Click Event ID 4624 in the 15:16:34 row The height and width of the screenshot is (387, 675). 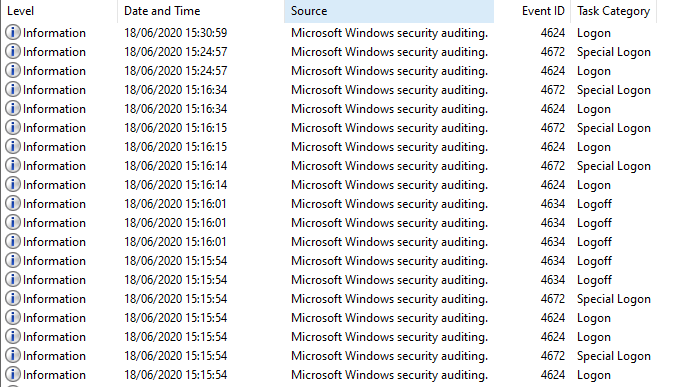click(553, 109)
